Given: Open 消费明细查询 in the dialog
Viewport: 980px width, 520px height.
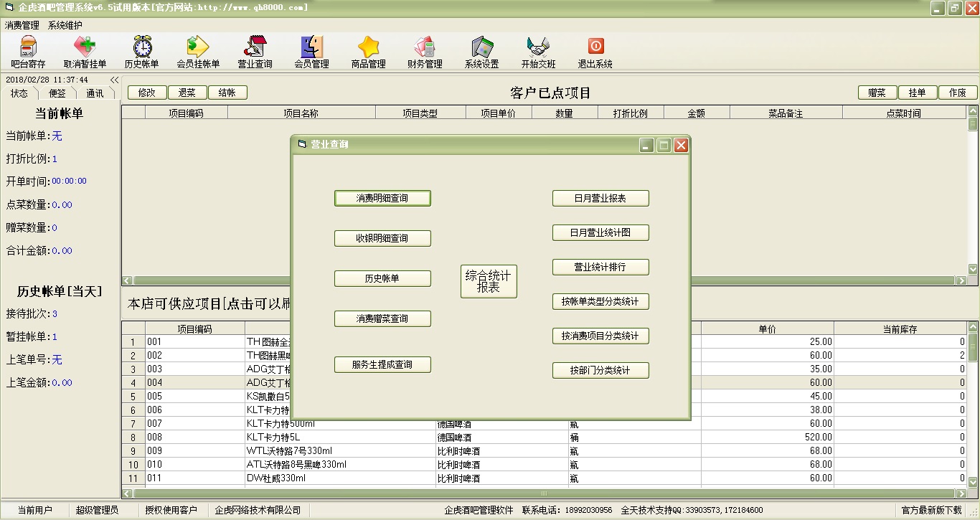Looking at the screenshot, I should click(x=382, y=198).
